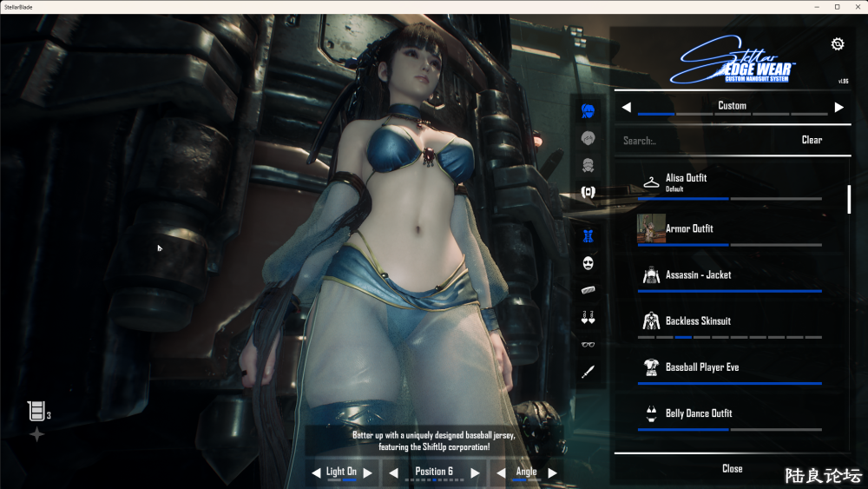This screenshot has width=868, height=489.
Task: Select the glasses category icon
Action: click(x=588, y=345)
